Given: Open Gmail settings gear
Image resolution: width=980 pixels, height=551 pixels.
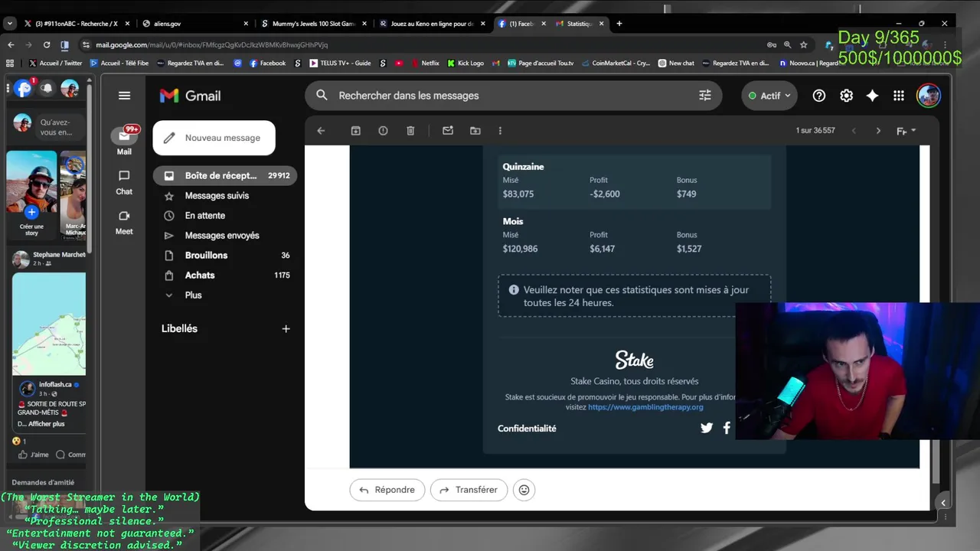Looking at the screenshot, I should pyautogui.click(x=846, y=96).
